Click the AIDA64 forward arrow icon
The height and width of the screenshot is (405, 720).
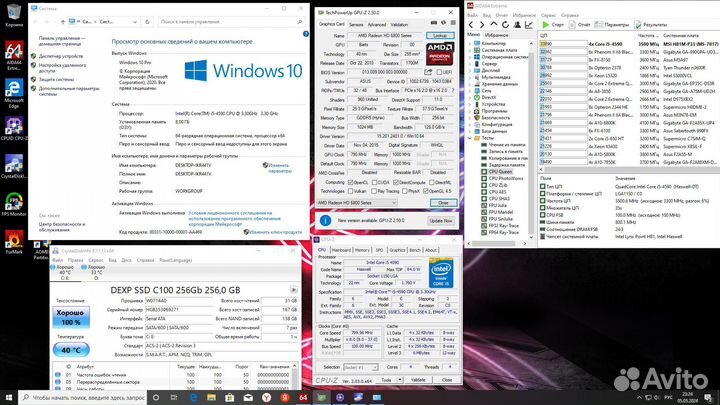point(482,24)
